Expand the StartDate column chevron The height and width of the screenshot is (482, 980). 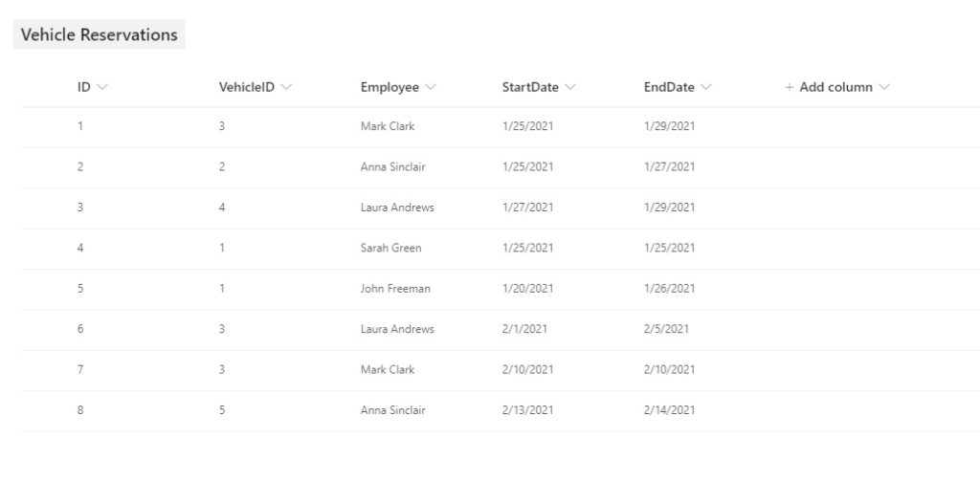(569, 87)
